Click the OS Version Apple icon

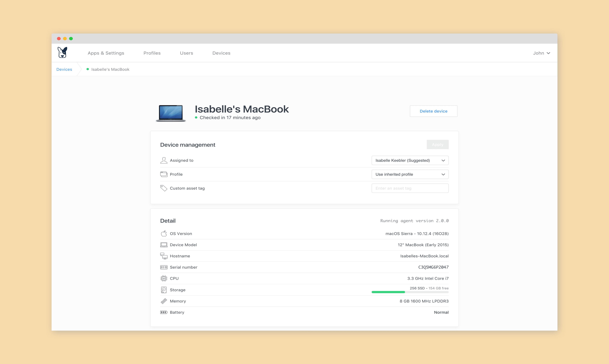(x=164, y=234)
